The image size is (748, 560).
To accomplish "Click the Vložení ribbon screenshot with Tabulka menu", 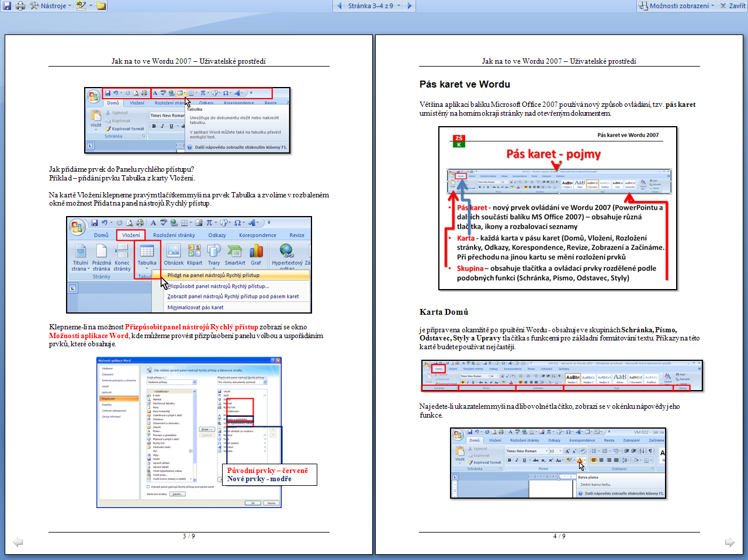I will (x=189, y=265).
